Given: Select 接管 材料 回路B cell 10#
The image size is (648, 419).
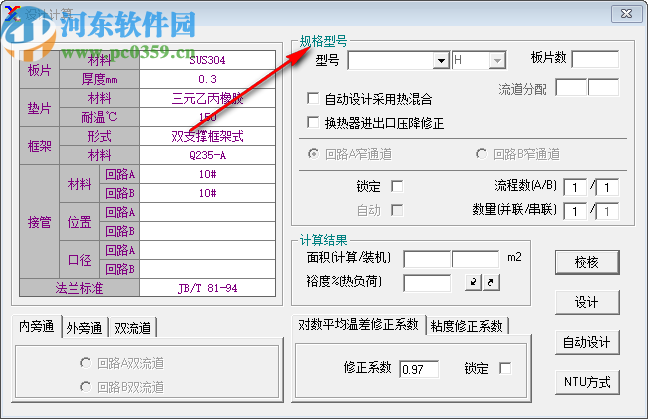Looking at the screenshot, I should pyautogui.click(x=207, y=193).
